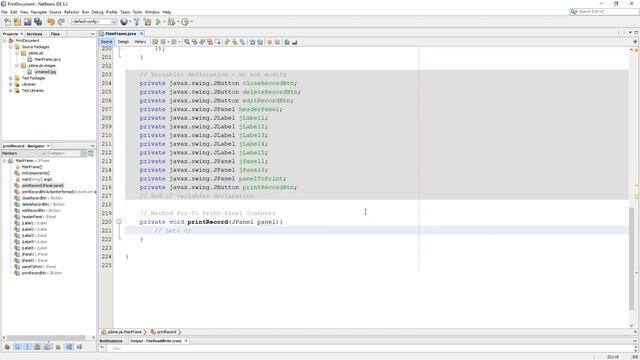
Task: Open Profile Project dropdown arrow
Action: [x=191, y=22]
